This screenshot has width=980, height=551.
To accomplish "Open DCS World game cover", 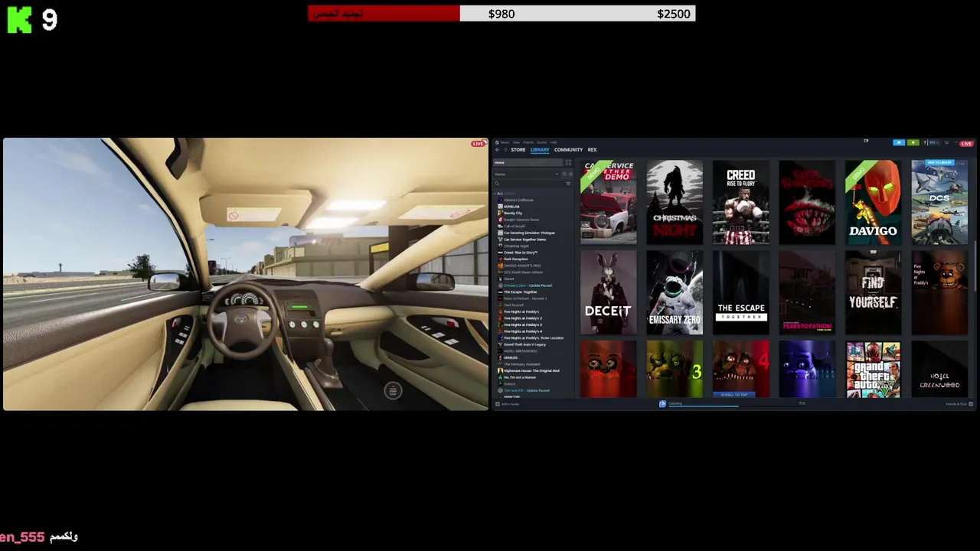I will pos(939,202).
